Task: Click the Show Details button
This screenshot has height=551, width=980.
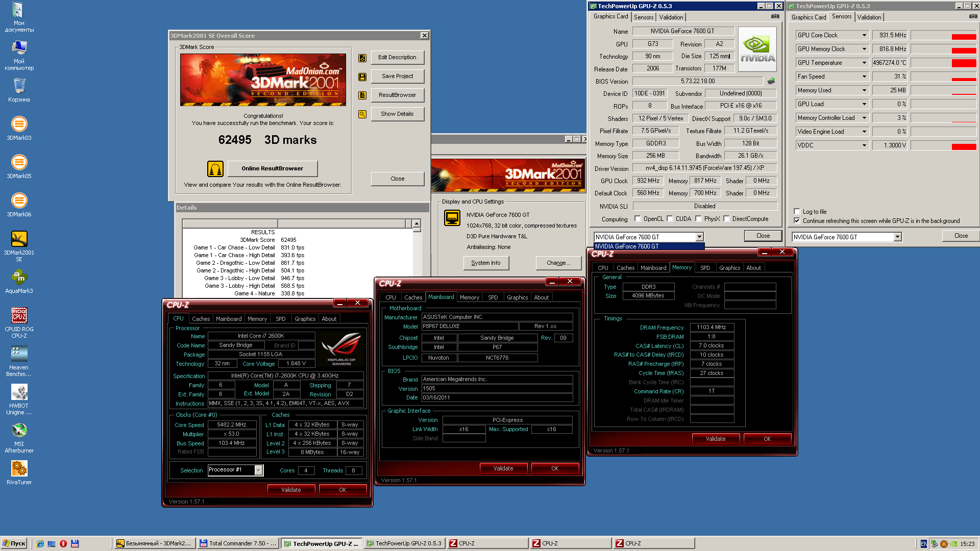Action: 397,114
